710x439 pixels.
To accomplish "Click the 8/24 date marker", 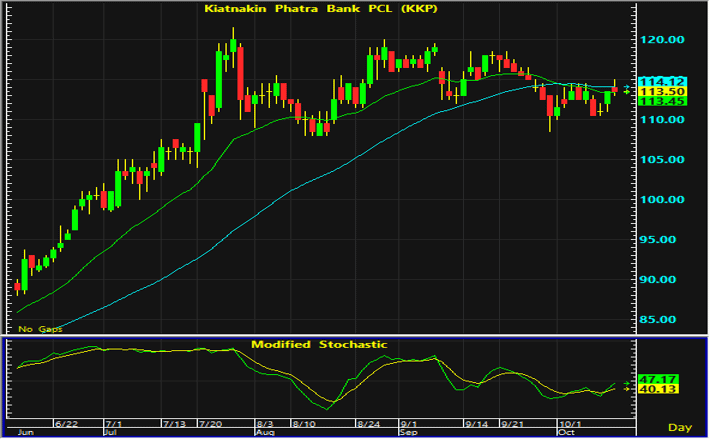I will coord(369,424).
